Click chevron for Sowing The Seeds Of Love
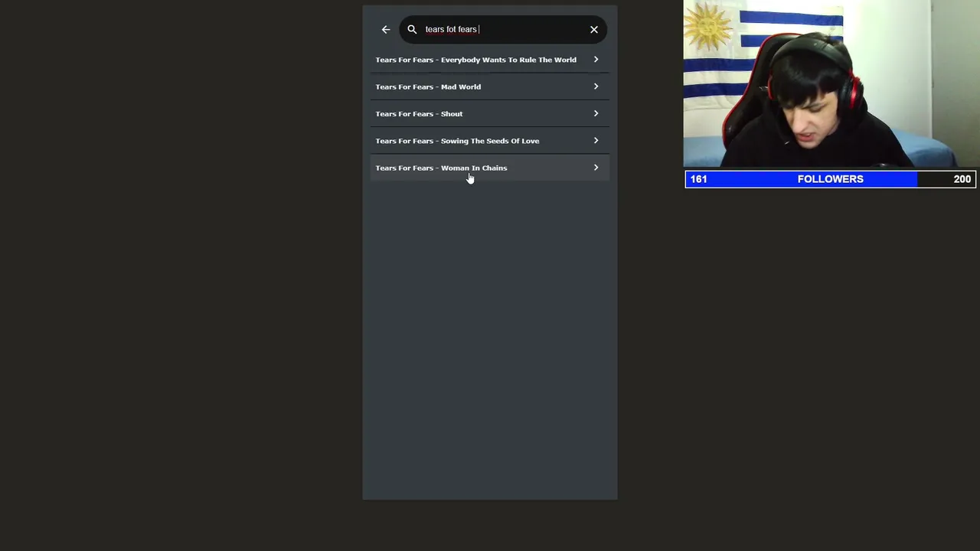This screenshot has height=551, width=980. coord(596,141)
